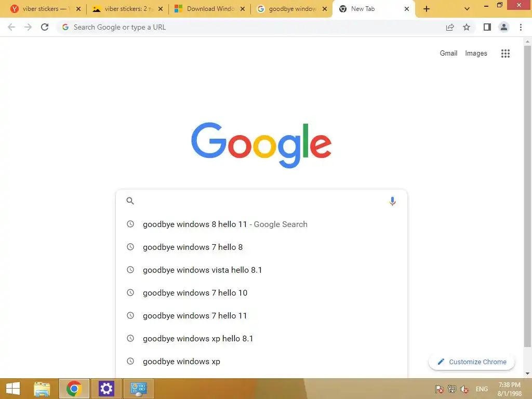Reload the page using the refresh icon
Image resolution: width=532 pixels, height=399 pixels.
point(45,27)
